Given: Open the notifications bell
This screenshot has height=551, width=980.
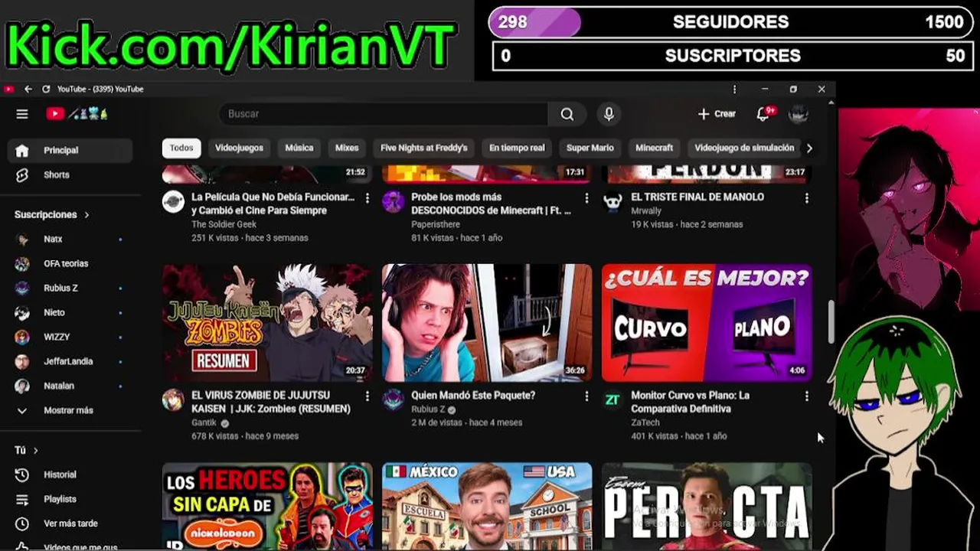Looking at the screenshot, I should [763, 114].
